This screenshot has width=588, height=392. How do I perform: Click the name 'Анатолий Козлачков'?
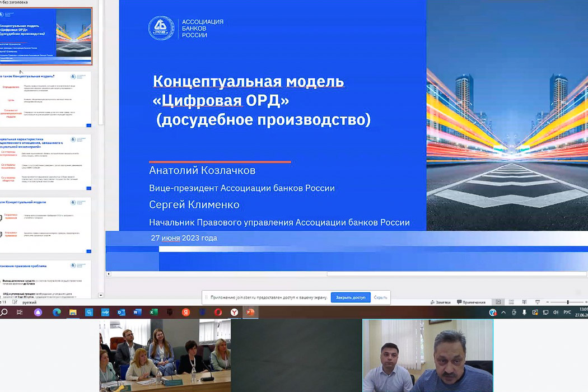[202, 170]
